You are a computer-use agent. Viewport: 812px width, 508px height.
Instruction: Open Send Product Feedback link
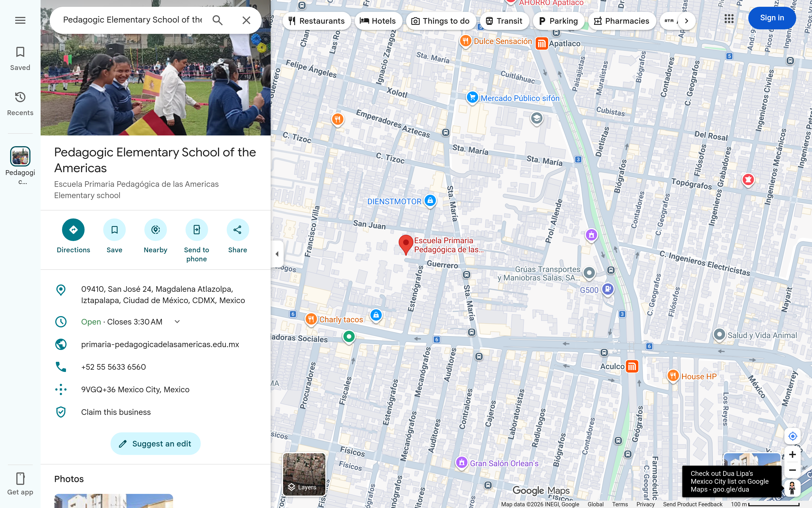pyautogui.click(x=692, y=504)
